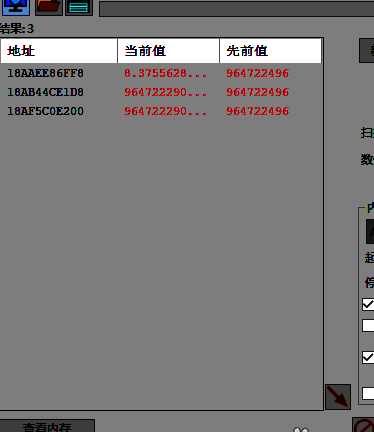Sort by the 当前值 column header
The image size is (374, 432).
coord(169,51)
